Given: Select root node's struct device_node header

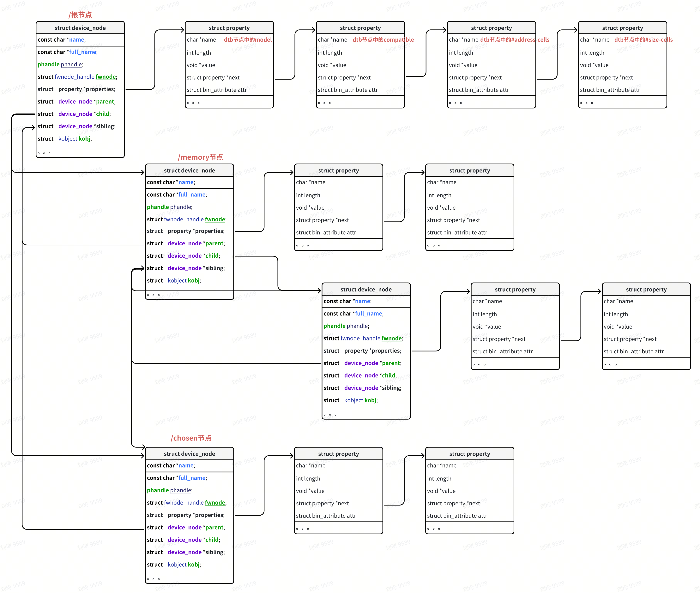Looking at the screenshot, I should pos(80,28).
